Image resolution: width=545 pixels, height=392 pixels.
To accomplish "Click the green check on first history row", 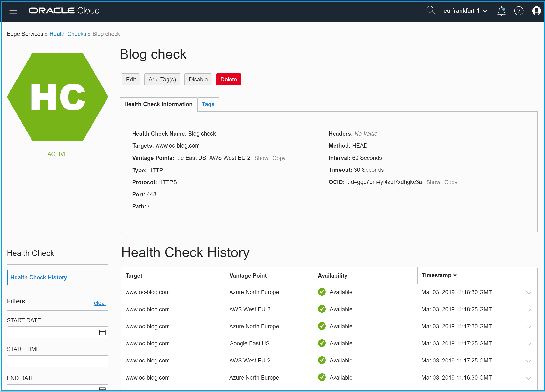I will click(x=322, y=292).
